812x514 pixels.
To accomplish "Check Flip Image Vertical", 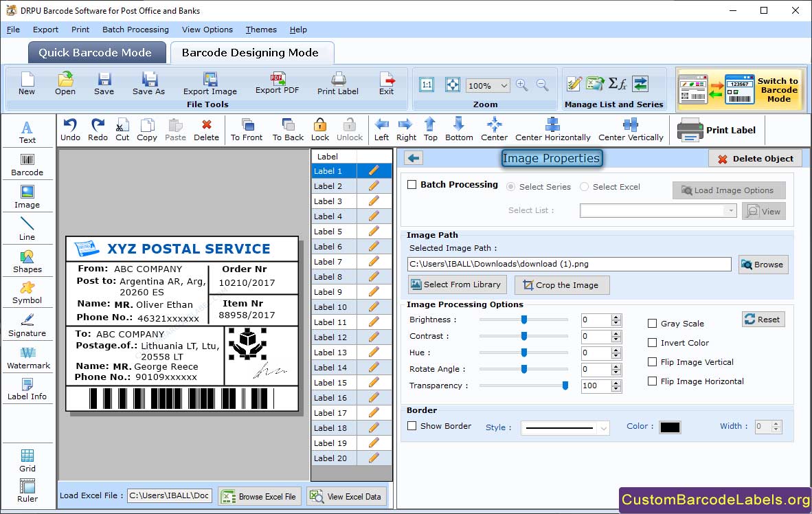I will 652,361.
